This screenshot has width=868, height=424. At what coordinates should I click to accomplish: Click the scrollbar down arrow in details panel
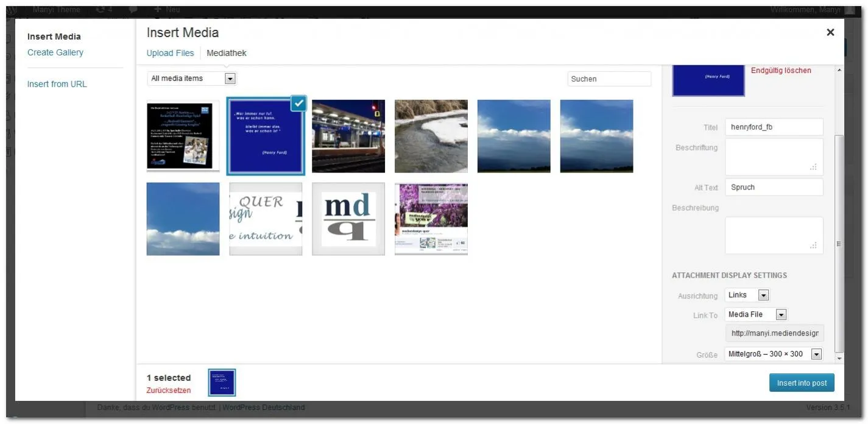click(x=839, y=359)
